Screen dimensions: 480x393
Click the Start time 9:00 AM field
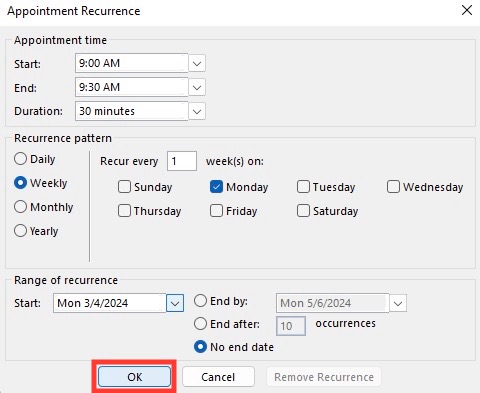coord(132,63)
